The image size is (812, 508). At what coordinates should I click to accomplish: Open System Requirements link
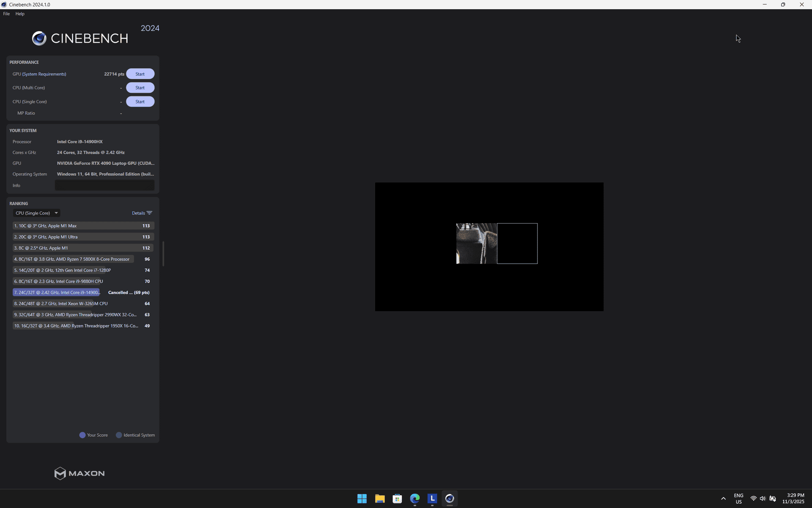click(x=44, y=74)
